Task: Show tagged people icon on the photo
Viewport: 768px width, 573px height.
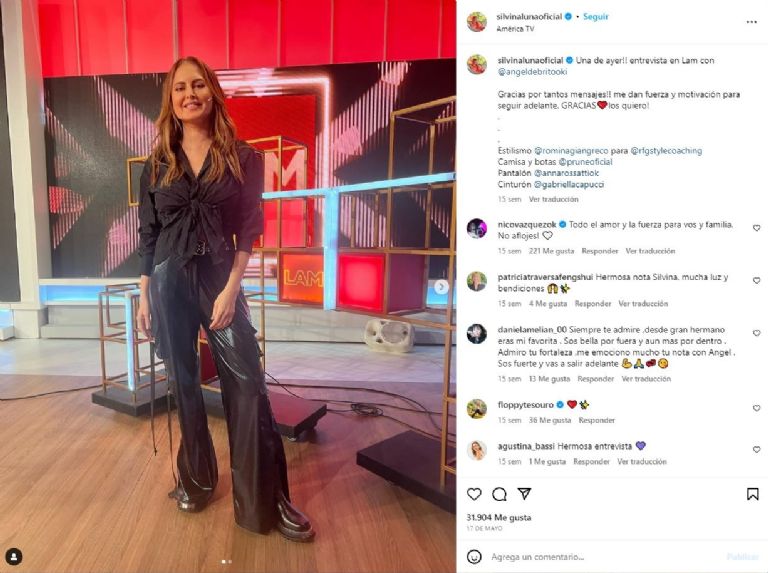Action: click(14, 556)
